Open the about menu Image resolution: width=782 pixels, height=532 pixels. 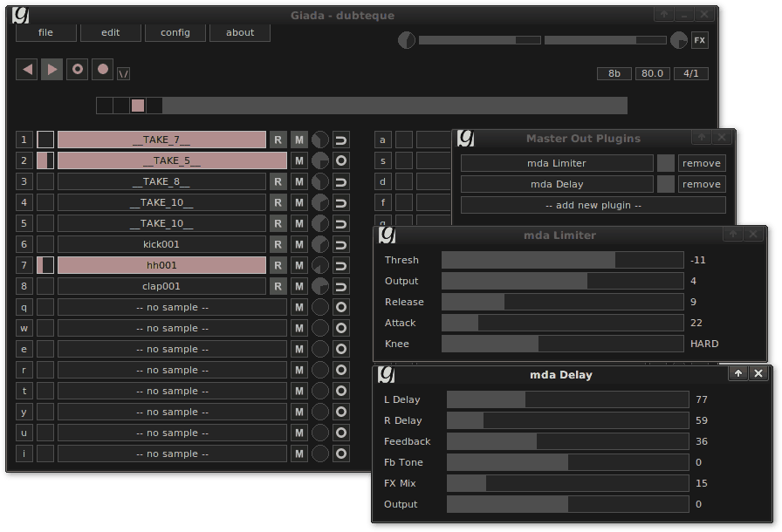(240, 33)
